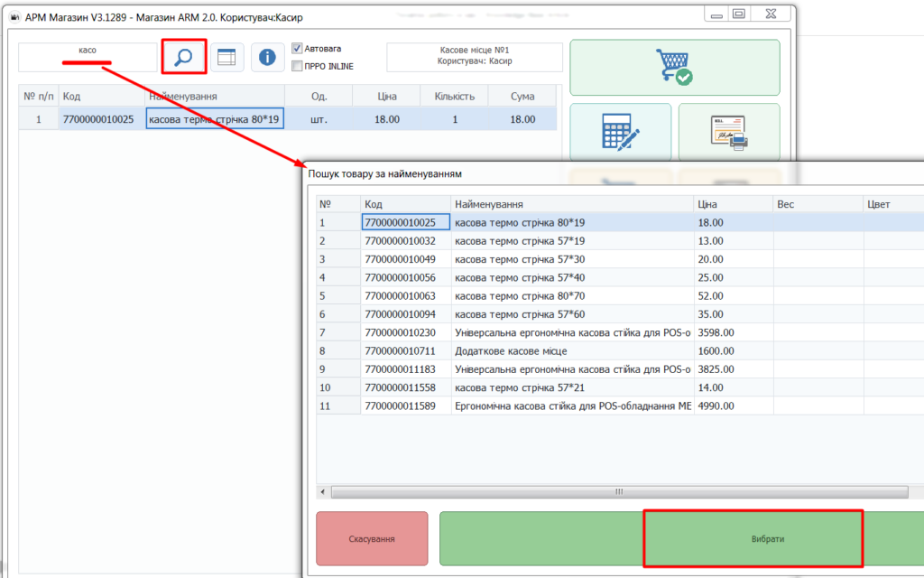Image resolution: width=924 pixels, height=578 pixels.
Task: Click receipt code cell 7700000010025 in main window
Action: (101, 119)
